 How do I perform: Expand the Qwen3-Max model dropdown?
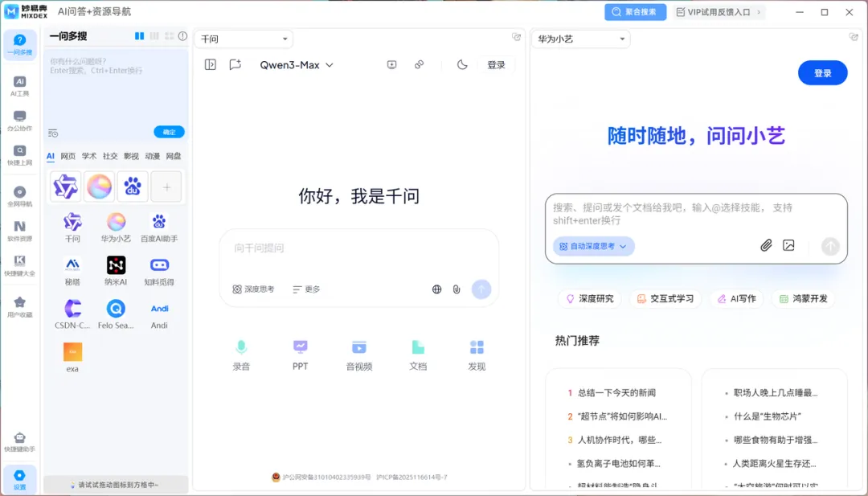click(x=297, y=65)
